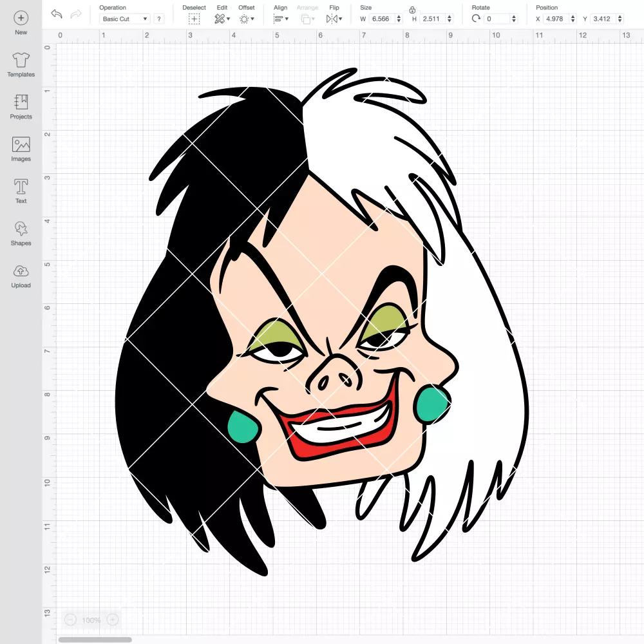The height and width of the screenshot is (644, 644).
Task: Click the X position field
Action: click(x=556, y=19)
